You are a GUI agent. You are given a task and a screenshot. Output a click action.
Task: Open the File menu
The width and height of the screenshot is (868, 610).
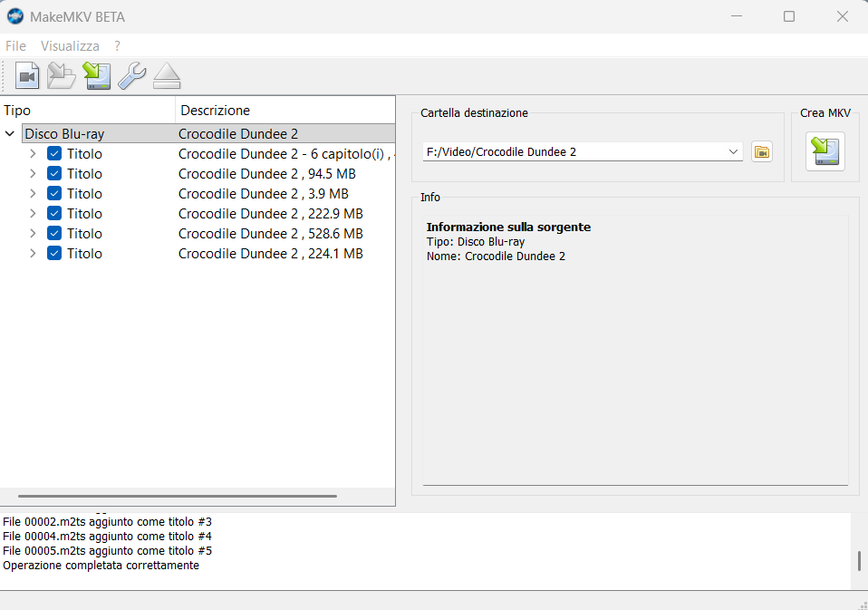pyautogui.click(x=15, y=46)
